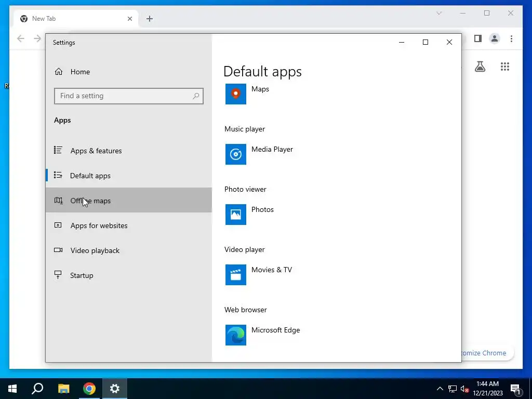Open Apps for websites settings
532x399 pixels.
(x=129, y=225)
